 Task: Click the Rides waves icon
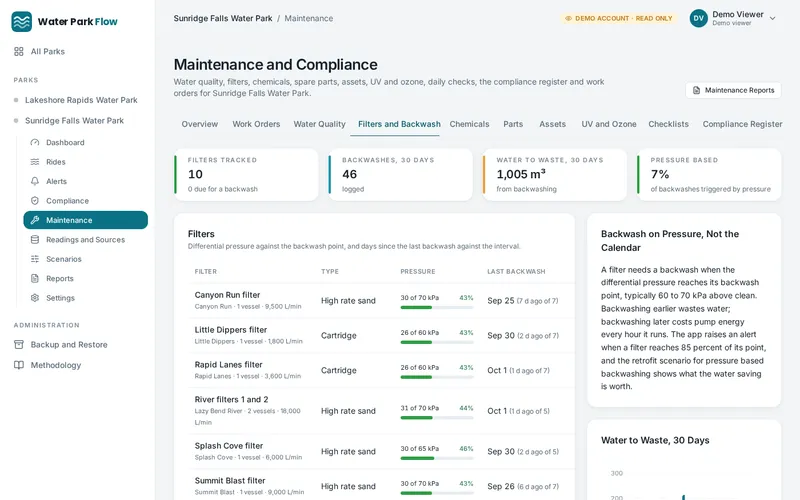coord(35,162)
